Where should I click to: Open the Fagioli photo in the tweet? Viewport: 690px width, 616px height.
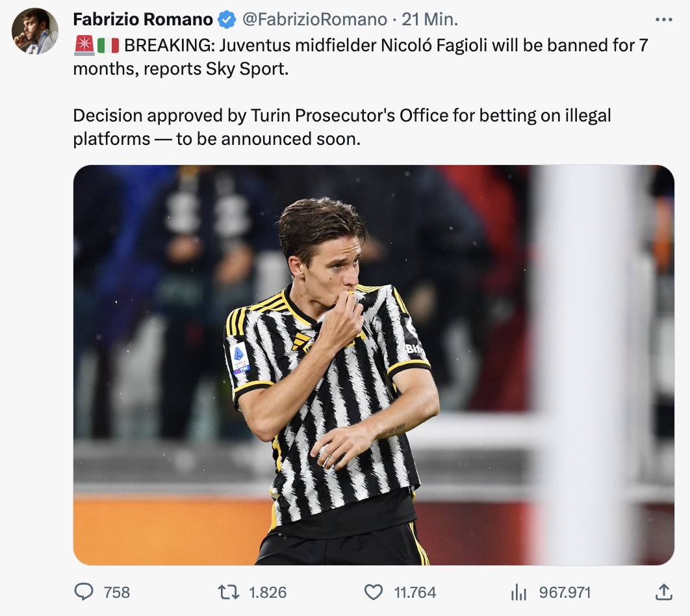click(x=374, y=365)
